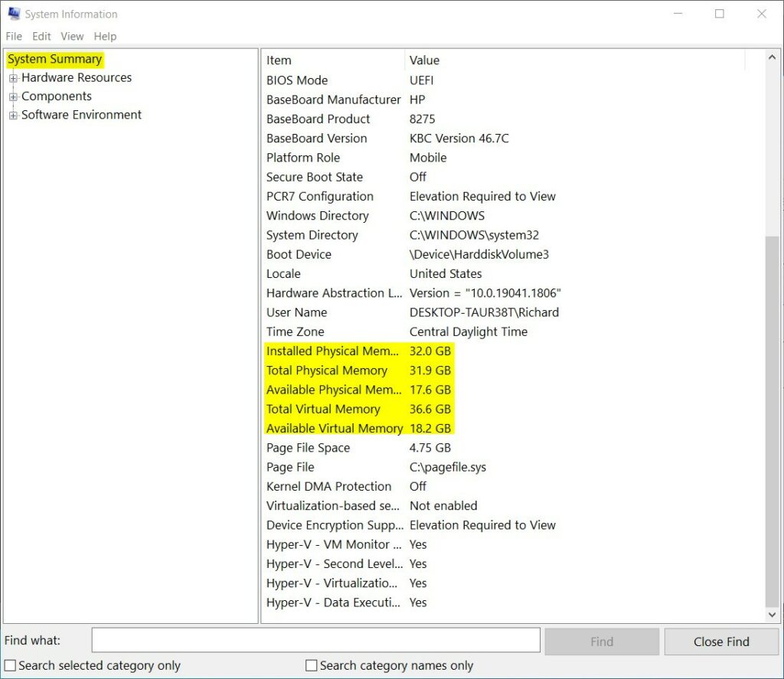Open the File menu
The width and height of the screenshot is (784, 679).
click(14, 36)
